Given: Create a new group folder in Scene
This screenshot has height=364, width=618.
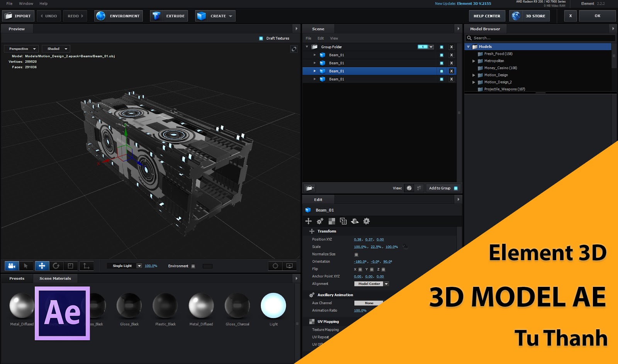Looking at the screenshot, I should [310, 188].
